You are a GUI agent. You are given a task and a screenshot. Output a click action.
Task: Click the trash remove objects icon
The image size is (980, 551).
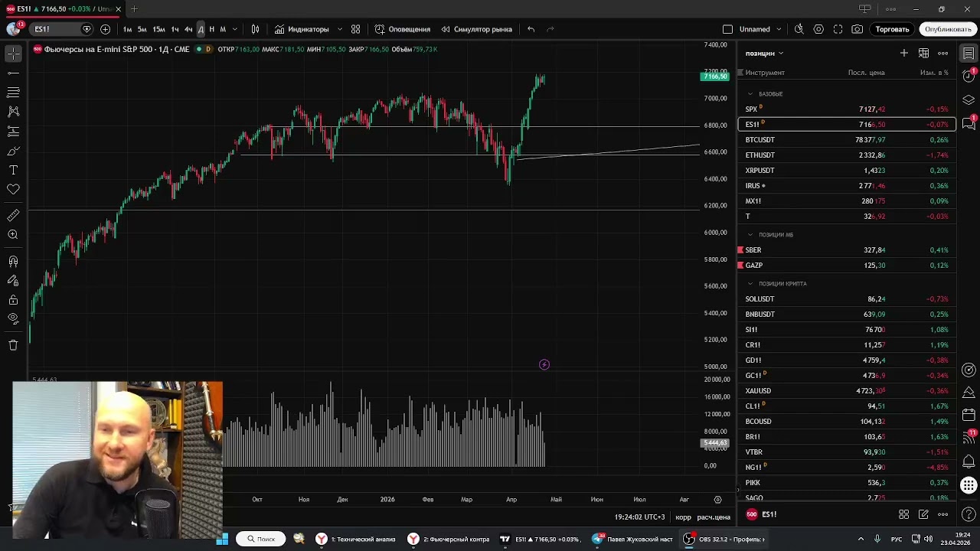13,345
